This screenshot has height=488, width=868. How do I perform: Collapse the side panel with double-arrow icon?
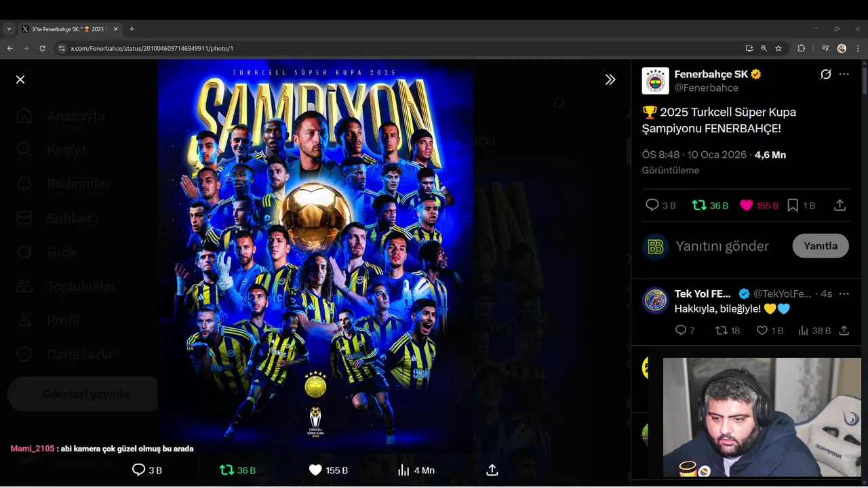coord(610,79)
